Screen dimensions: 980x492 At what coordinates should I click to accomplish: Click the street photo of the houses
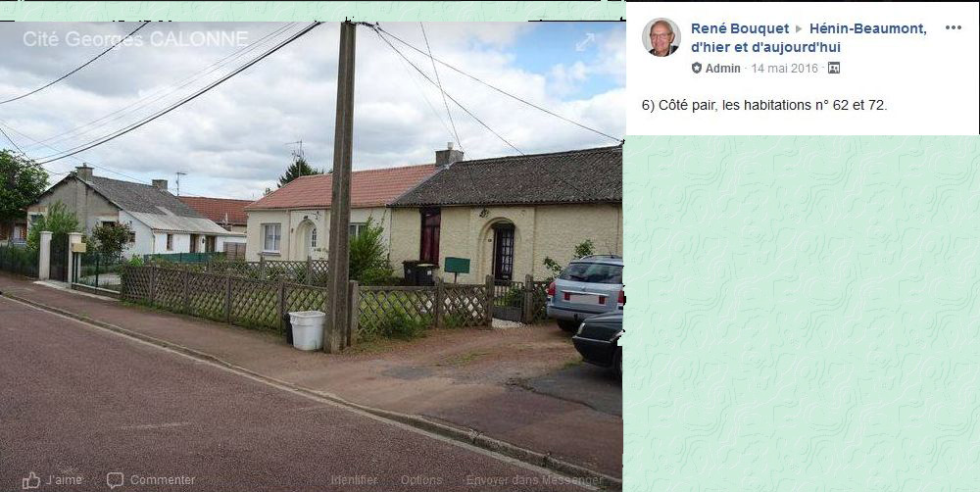click(x=312, y=250)
